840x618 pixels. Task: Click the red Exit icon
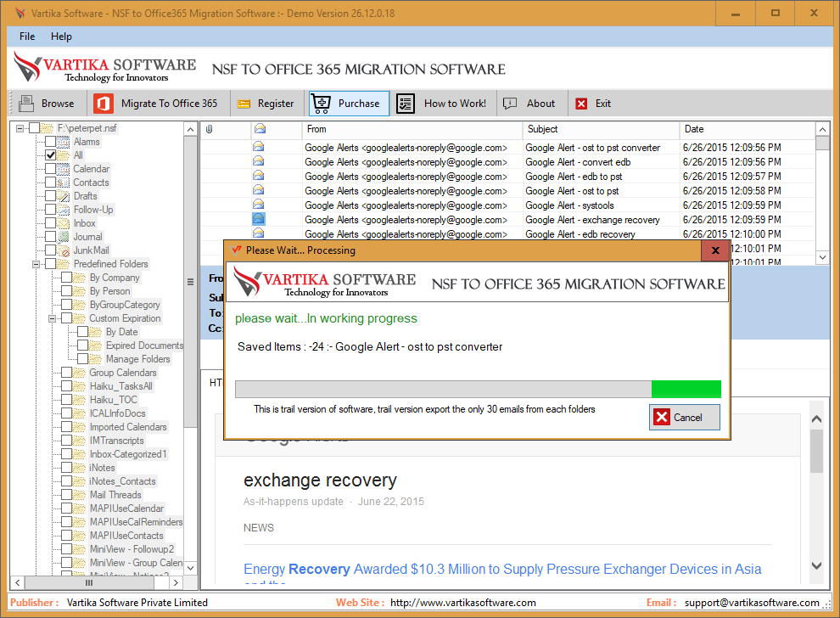tap(581, 104)
